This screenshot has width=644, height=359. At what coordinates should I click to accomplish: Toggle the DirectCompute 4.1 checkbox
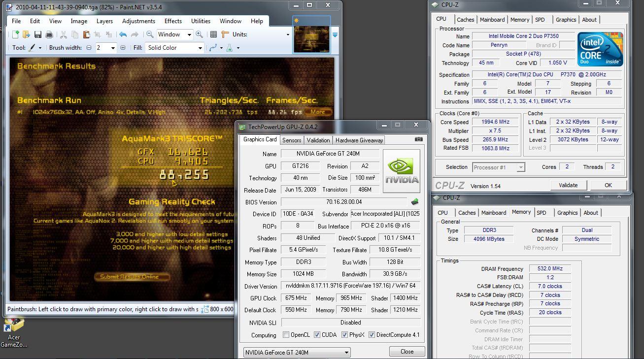tap(372, 335)
